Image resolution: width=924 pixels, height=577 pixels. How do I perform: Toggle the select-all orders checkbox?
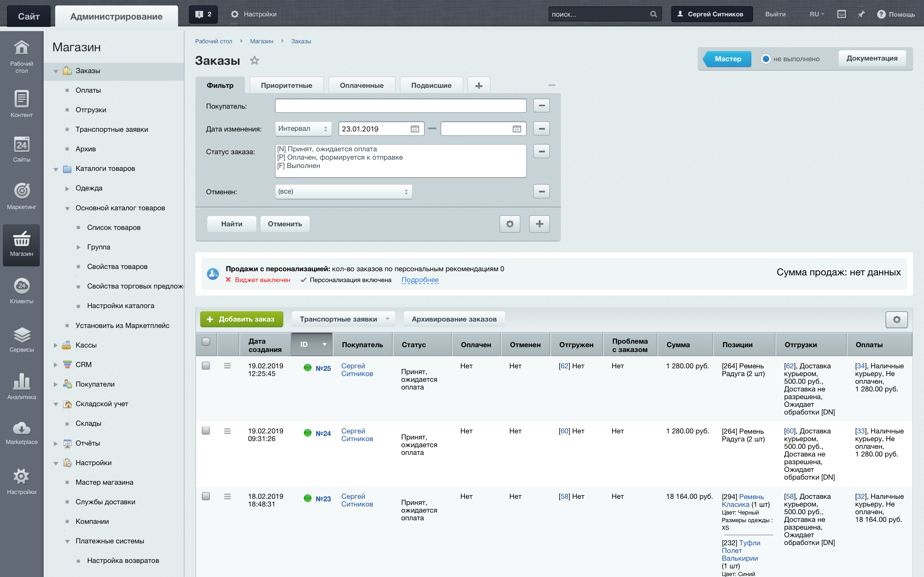[206, 341]
